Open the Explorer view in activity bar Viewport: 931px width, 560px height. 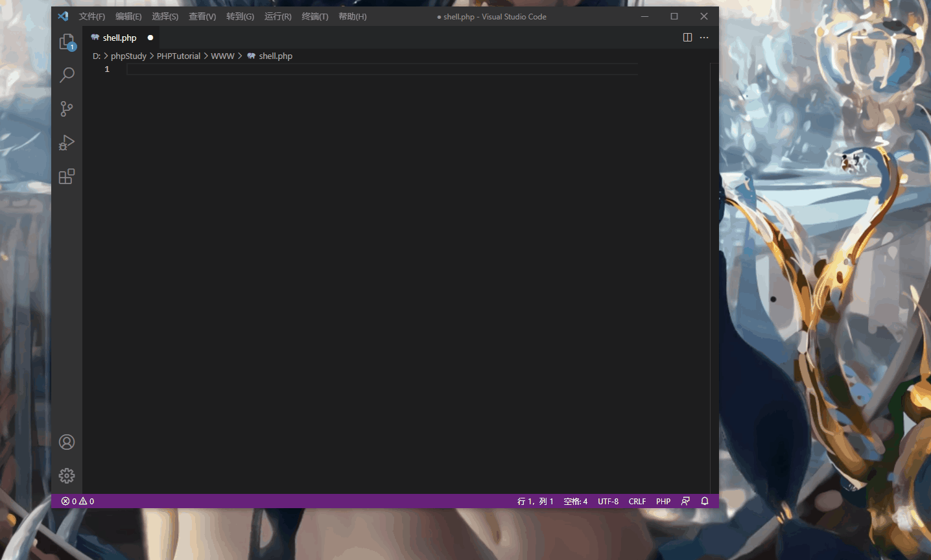coord(67,41)
